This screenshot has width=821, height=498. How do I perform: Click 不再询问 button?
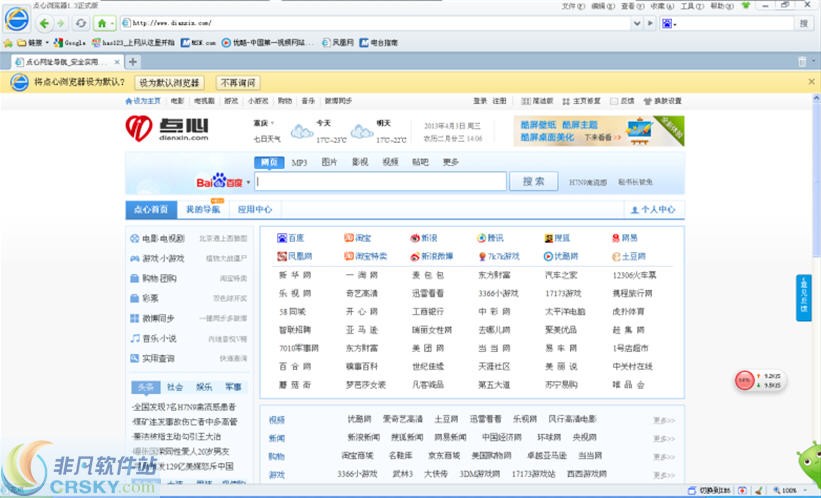coord(238,83)
